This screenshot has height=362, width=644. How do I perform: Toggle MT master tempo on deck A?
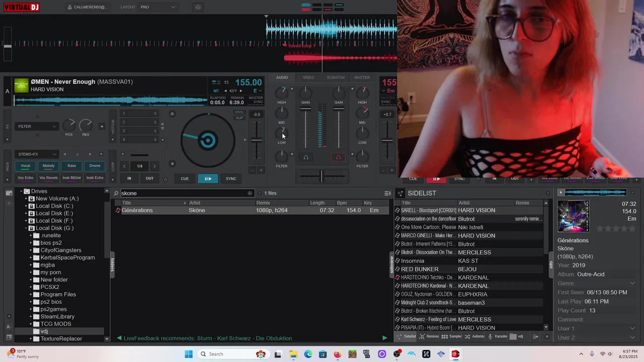216,91
